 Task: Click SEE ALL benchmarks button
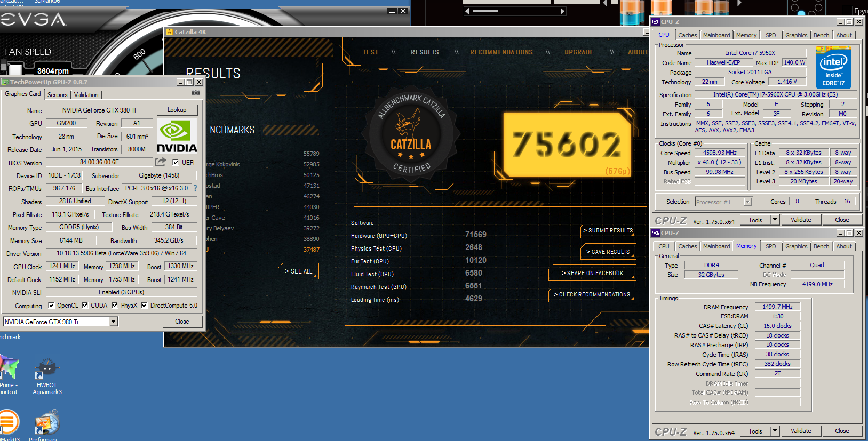(299, 271)
